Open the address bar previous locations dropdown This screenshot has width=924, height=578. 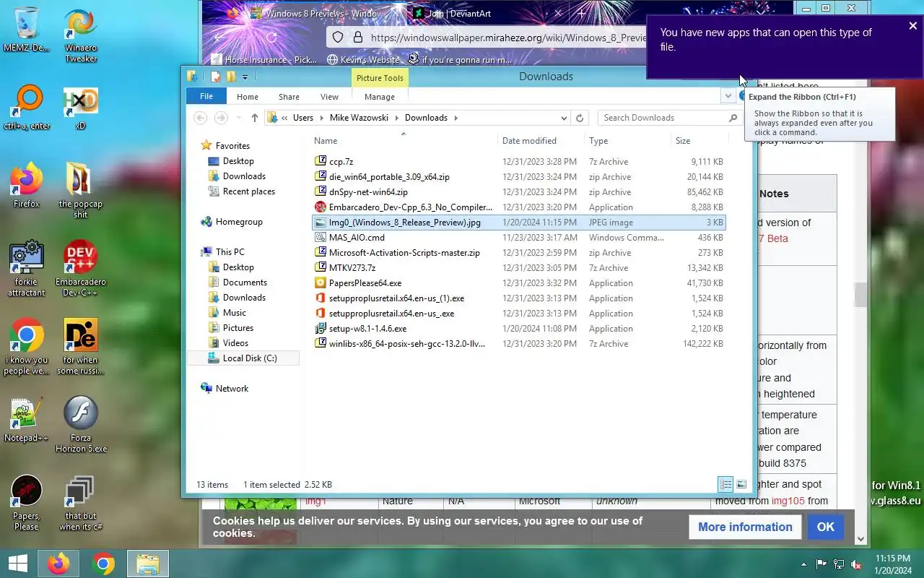564,118
